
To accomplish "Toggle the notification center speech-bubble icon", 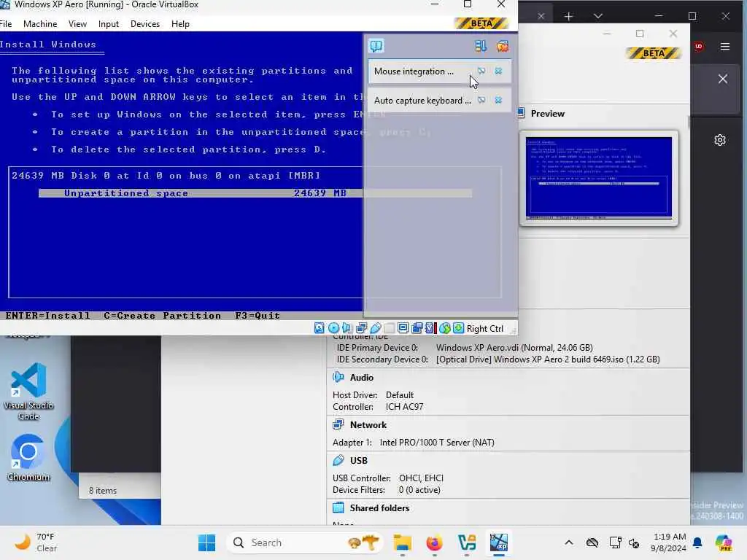I will click(376, 46).
